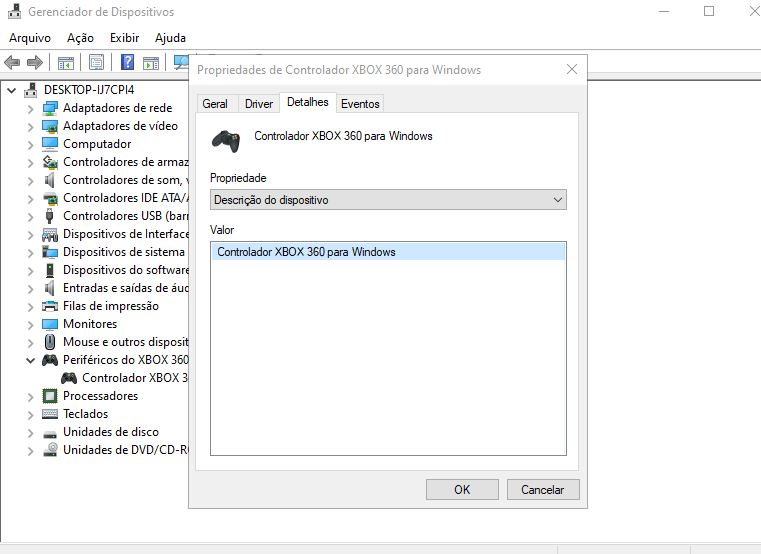Click the action pane toolbar icon
The width and height of the screenshot is (761, 554).
click(151, 63)
